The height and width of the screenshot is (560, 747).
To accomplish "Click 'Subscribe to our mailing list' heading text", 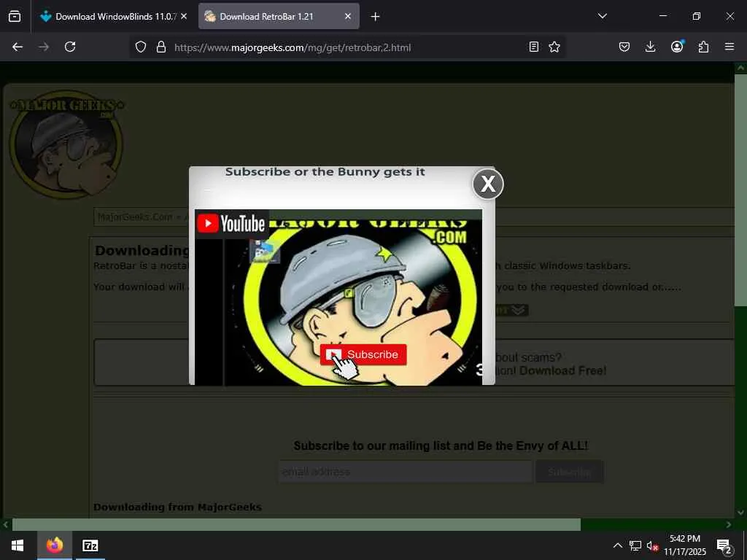I will coord(441,446).
